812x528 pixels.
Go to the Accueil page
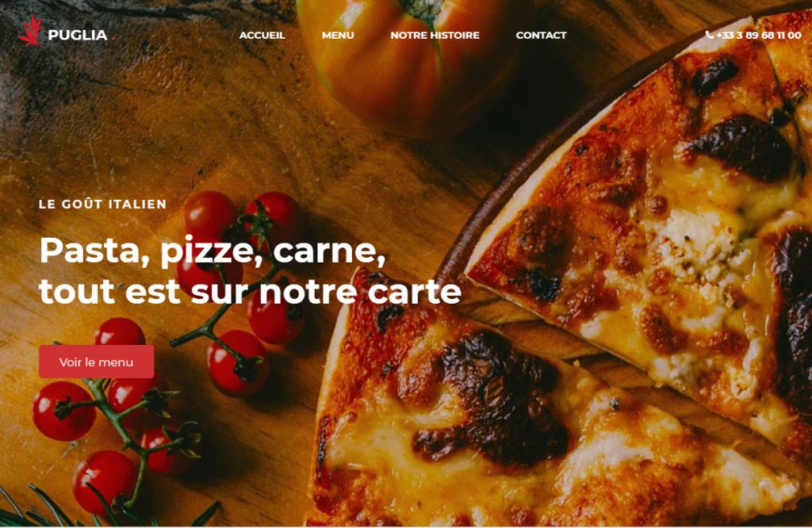(262, 35)
